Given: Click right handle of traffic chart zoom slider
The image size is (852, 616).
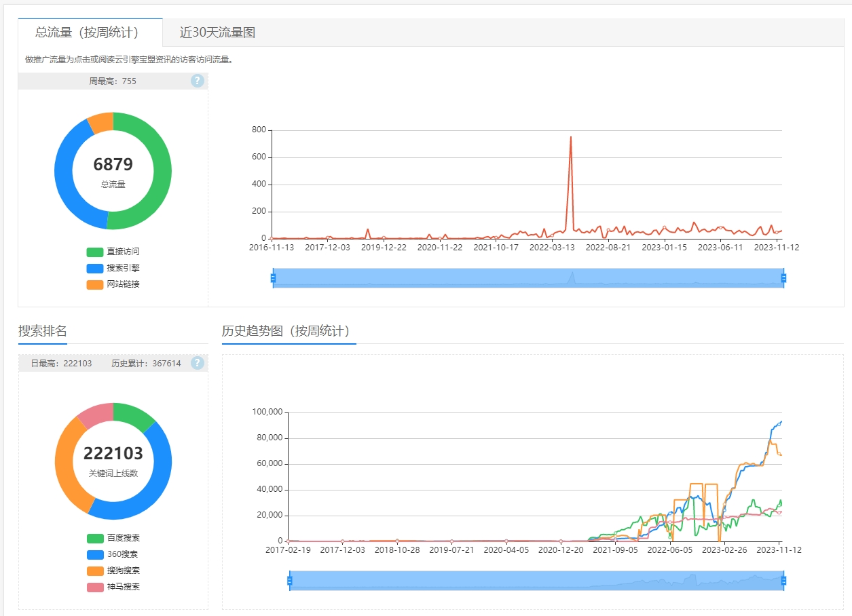Looking at the screenshot, I should (x=783, y=278).
